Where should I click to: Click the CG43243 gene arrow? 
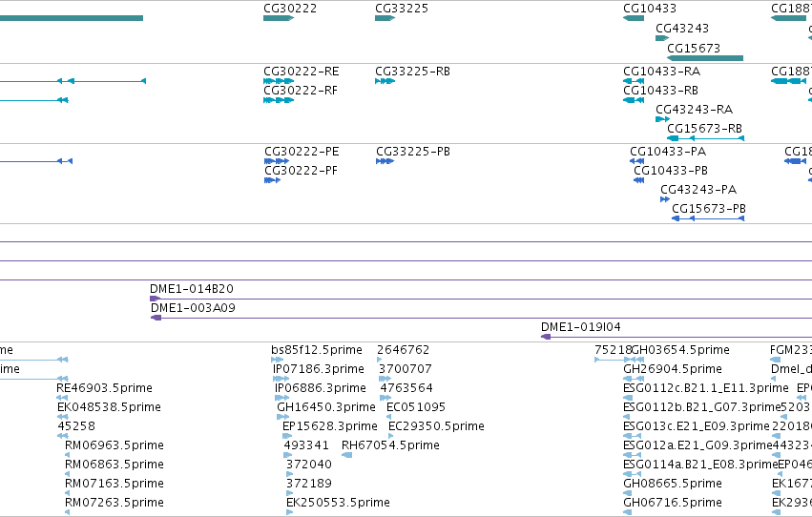662,38
